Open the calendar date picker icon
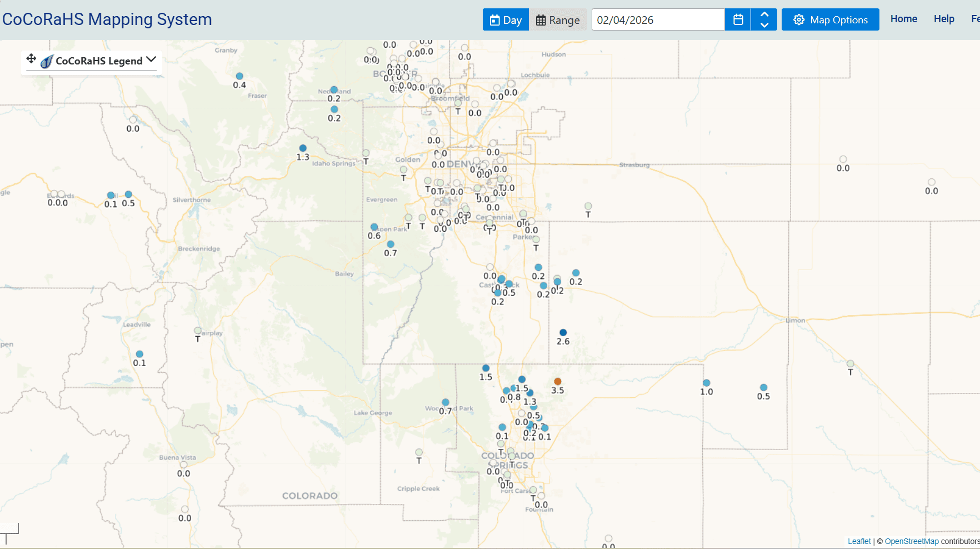 tap(738, 20)
